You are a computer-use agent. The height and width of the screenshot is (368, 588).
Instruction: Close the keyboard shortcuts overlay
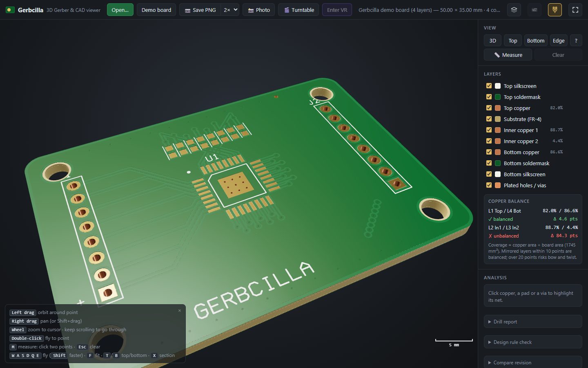(179, 311)
